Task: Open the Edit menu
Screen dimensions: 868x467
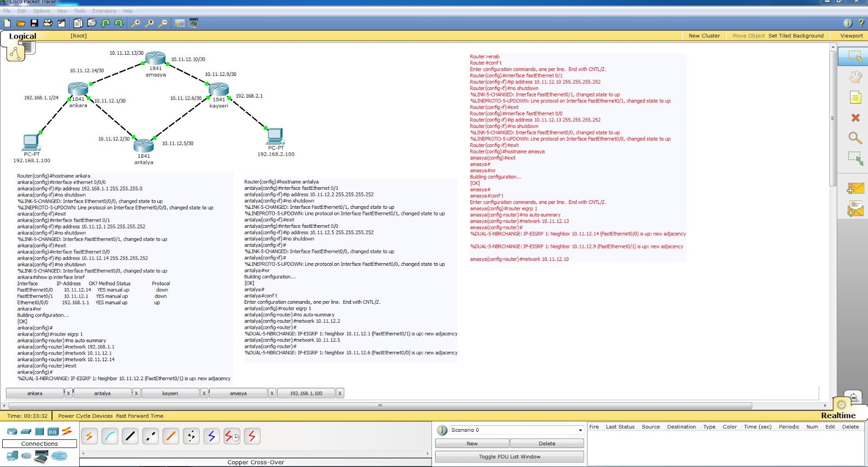Action: pyautogui.click(x=22, y=11)
